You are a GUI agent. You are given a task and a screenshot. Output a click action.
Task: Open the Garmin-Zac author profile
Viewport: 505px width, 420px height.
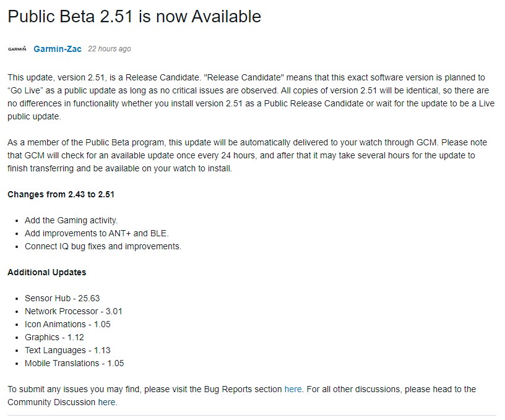(x=58, y=49)
